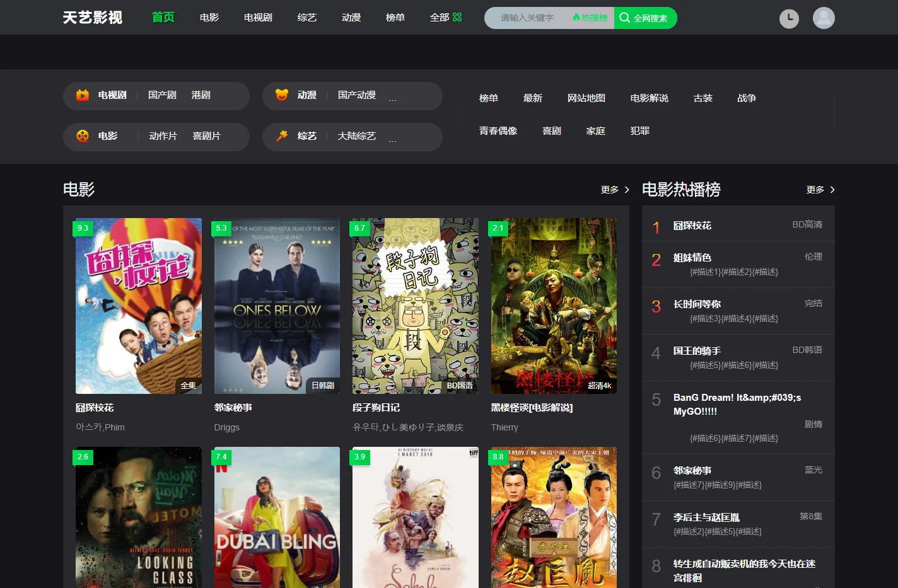Click the 黑楼怪谈[电影解说] title text
The height and width of the screenshot is (588, 898).
532,408
